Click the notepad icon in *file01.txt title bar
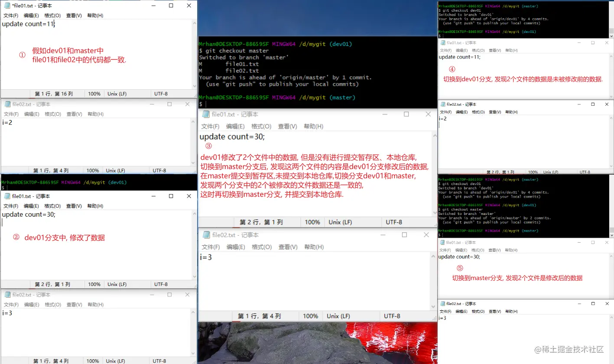 [7, 6]
